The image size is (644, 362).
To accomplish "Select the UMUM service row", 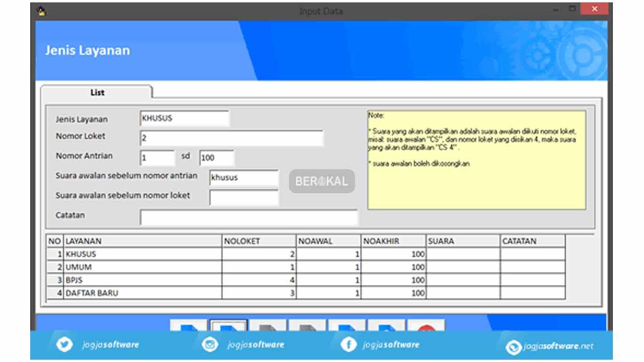I will (x=141, y=266).
